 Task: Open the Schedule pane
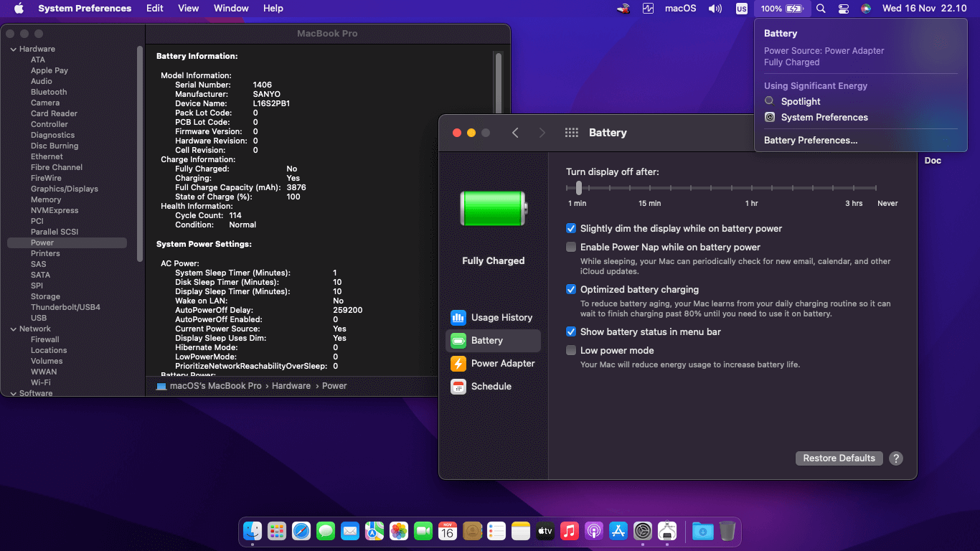tap(494, 387)
